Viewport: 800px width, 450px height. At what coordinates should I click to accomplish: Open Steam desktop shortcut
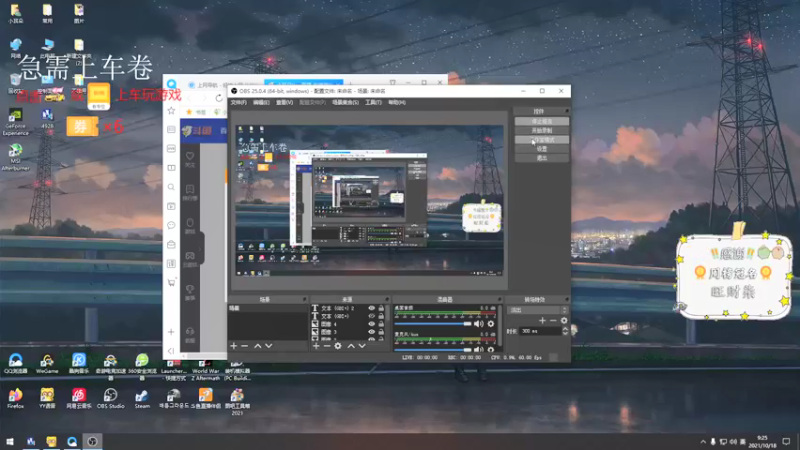coord(142,398)
